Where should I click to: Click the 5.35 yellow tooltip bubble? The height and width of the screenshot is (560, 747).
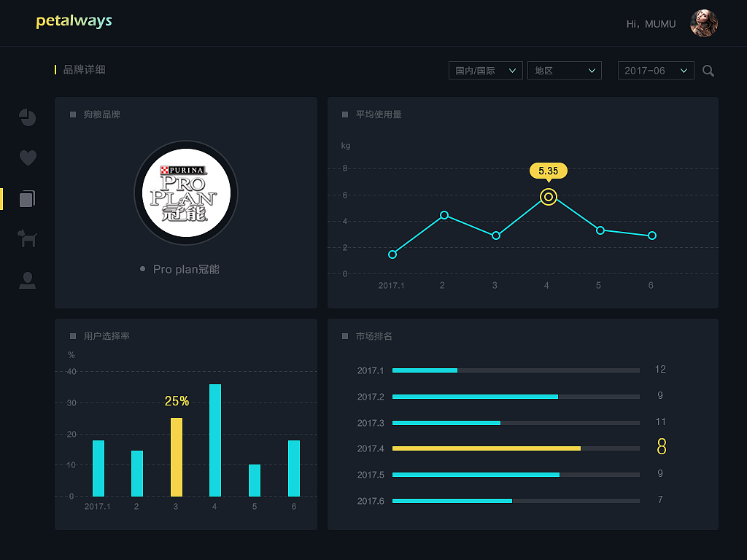click(x=549, y=171)
